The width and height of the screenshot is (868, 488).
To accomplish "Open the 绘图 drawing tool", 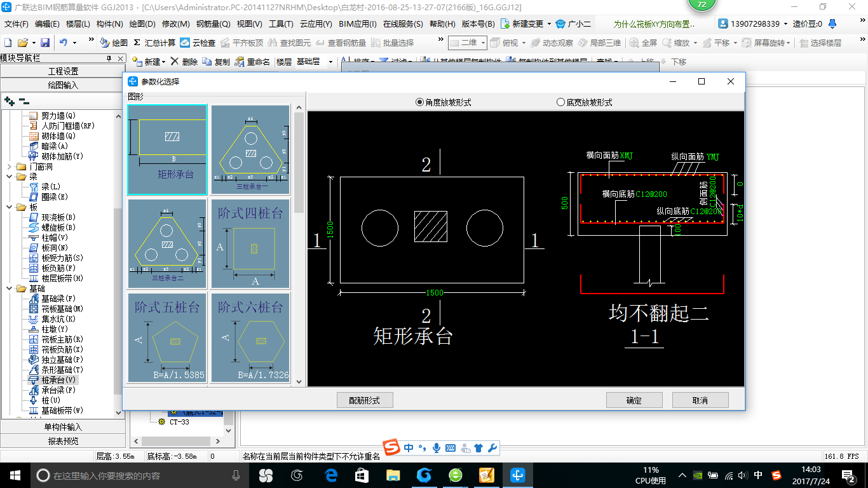I will click(114, 43).
